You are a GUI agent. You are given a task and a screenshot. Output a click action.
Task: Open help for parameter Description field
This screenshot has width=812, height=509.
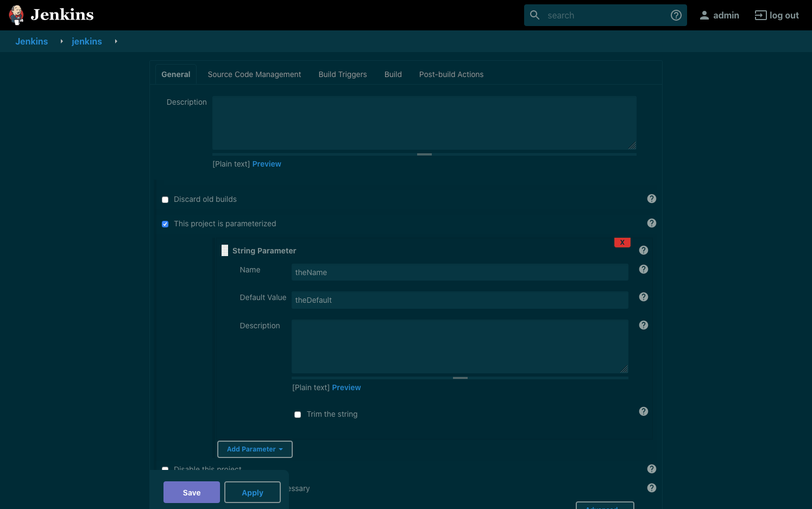click(x=644, y=325)
